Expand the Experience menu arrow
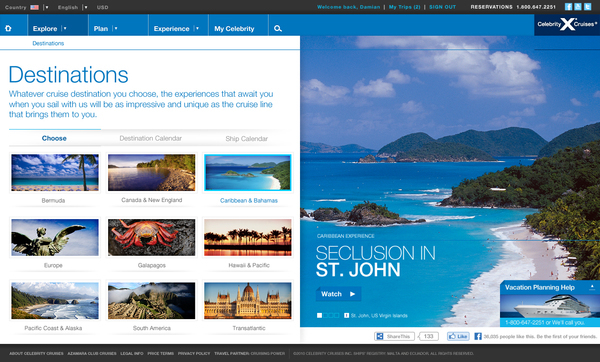Screen dimensions: 600x362 [x=197, y=28]
